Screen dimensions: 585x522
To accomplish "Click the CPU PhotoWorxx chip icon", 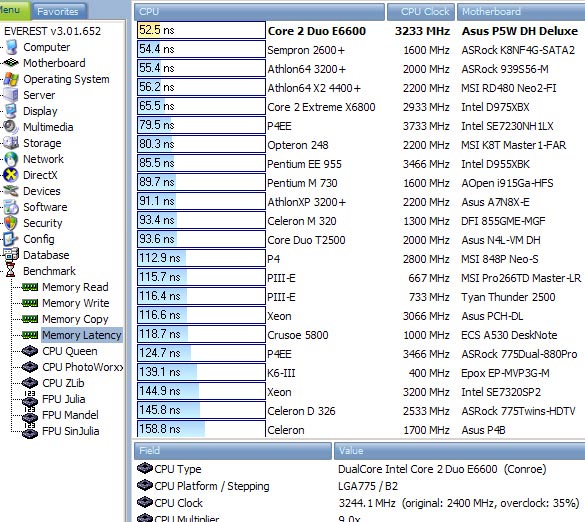I will pos(30,367).
